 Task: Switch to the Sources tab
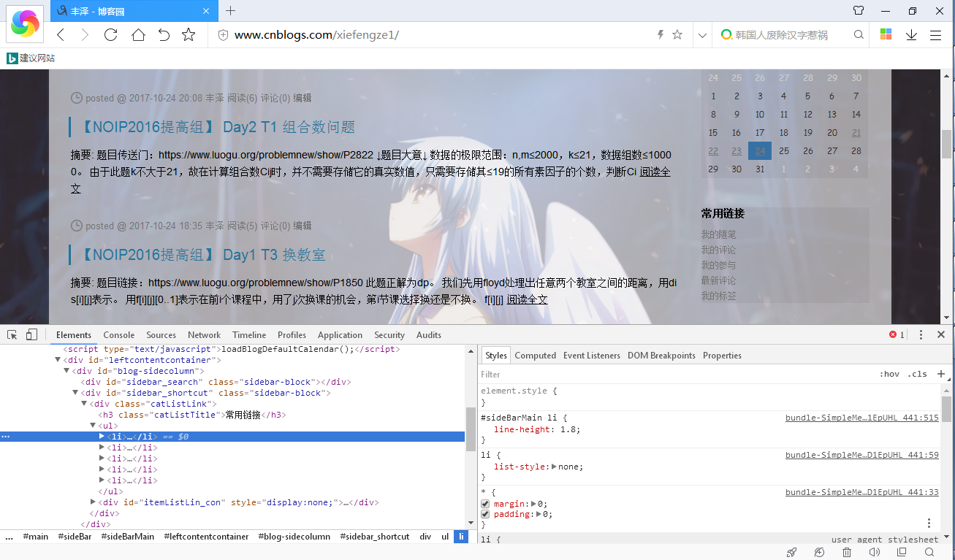click(x=161, y=335)
